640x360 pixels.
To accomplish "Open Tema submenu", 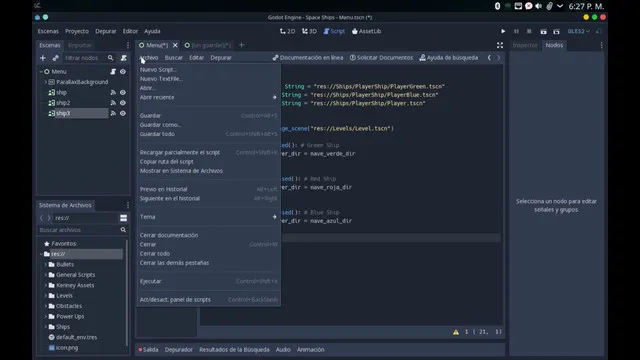I will (209, 217).
